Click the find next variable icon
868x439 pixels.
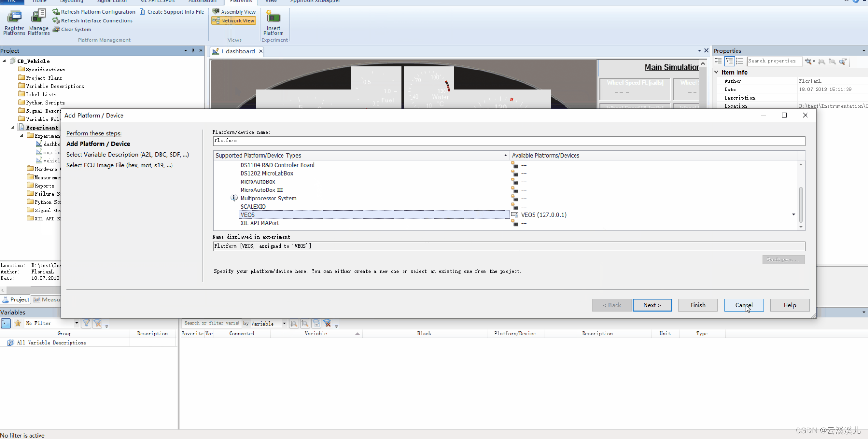point(294,323)
